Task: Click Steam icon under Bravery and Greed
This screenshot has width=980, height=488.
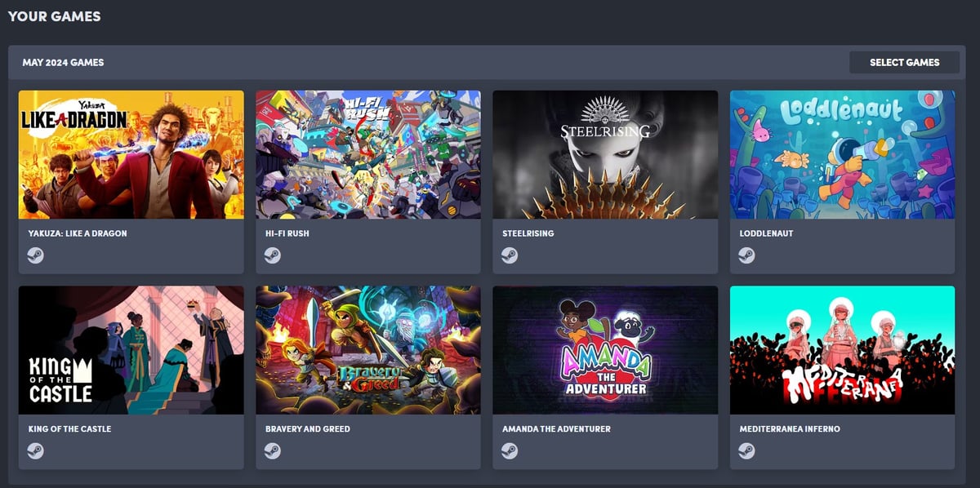Action: point(273,451)
